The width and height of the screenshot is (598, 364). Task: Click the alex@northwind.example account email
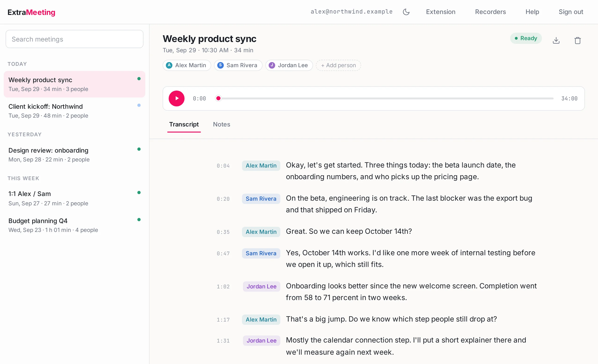coord(351,12)
